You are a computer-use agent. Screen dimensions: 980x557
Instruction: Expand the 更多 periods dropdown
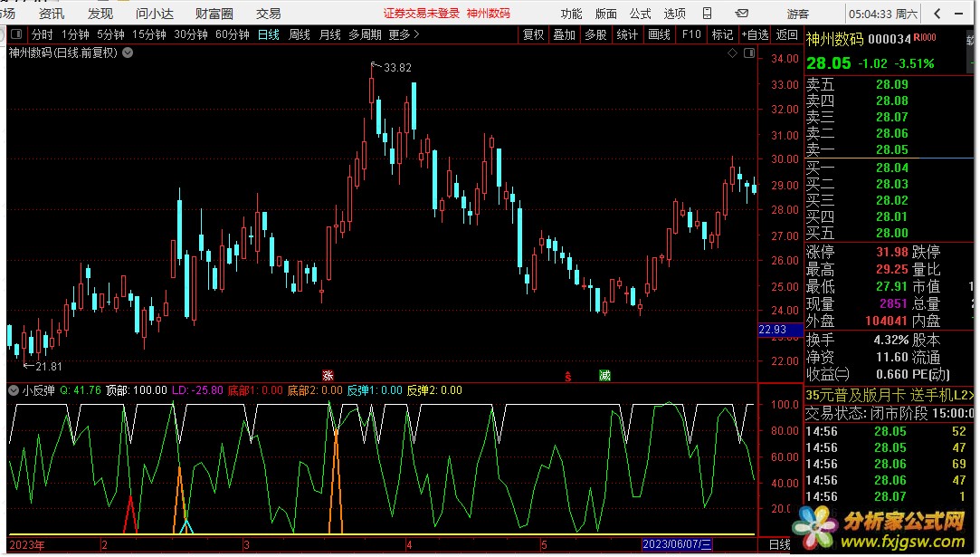pyautogui.click(x=404, y=34)
